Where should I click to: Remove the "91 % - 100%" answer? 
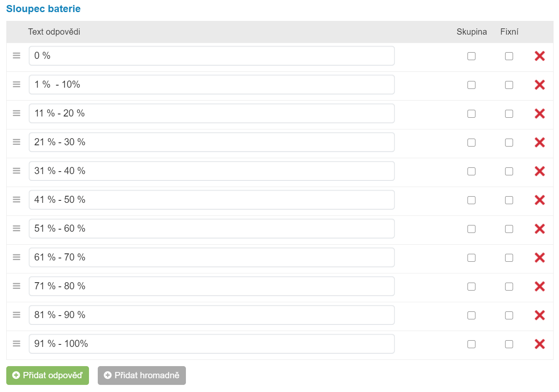539,344
